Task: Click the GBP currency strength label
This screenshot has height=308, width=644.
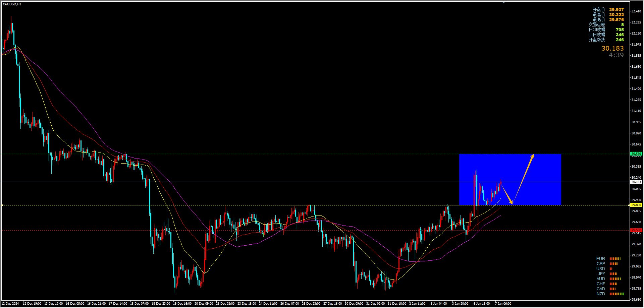Action: coord(601,264)
